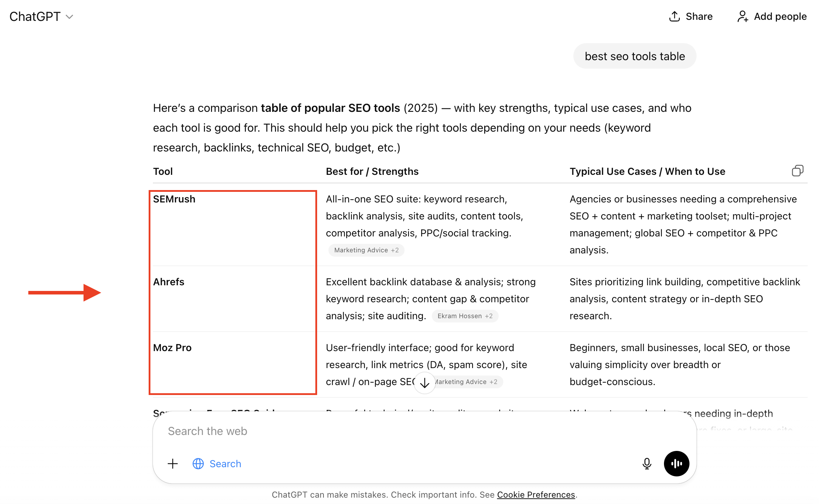The image size is (819, 504).
Task: Activate the dictation microphone icon
Action: [647, 463]
